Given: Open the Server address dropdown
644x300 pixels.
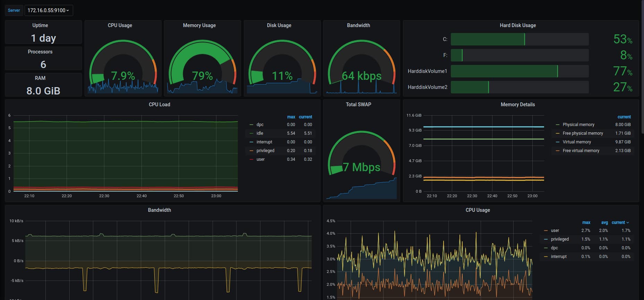Looking at the screenshot, I should 49,10.
